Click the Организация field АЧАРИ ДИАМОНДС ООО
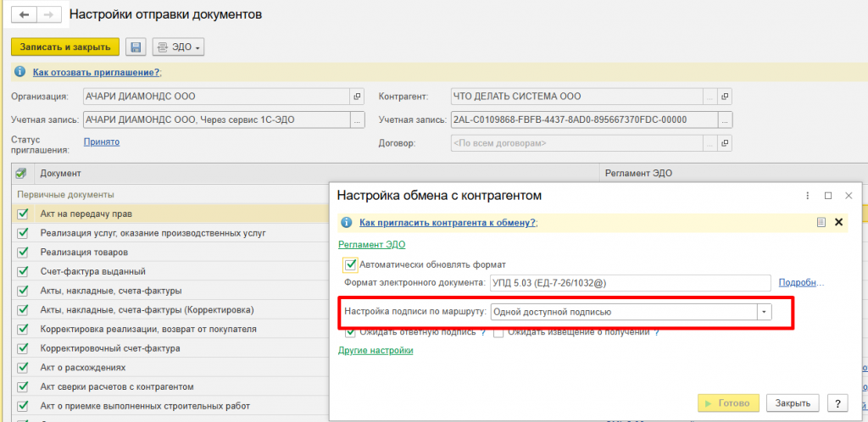The width and height of the screenshot is (868, 422). tap(216, 97)
